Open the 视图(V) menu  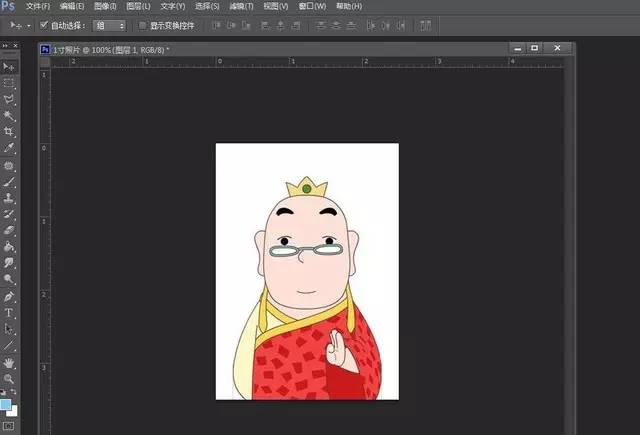(276, 6)
